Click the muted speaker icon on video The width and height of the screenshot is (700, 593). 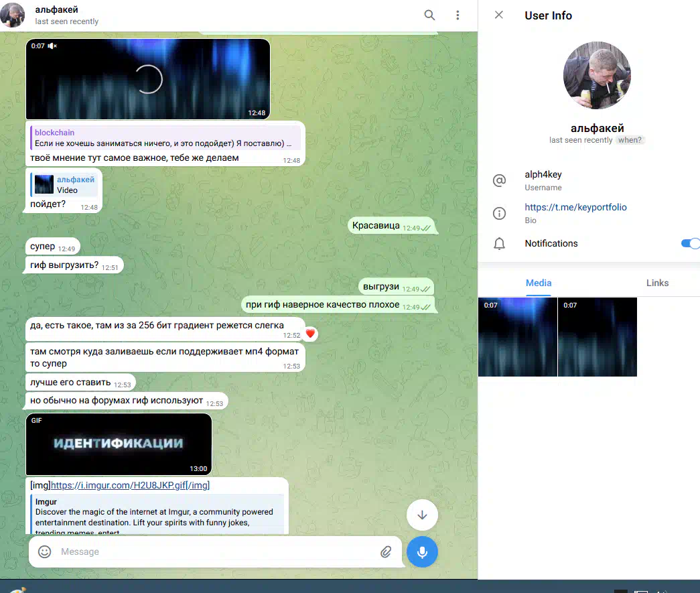point(52,46)
